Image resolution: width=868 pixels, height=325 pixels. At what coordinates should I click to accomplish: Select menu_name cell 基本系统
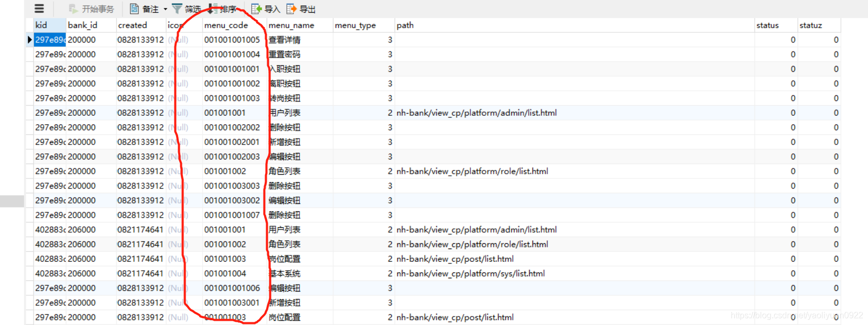coord(299,273)
